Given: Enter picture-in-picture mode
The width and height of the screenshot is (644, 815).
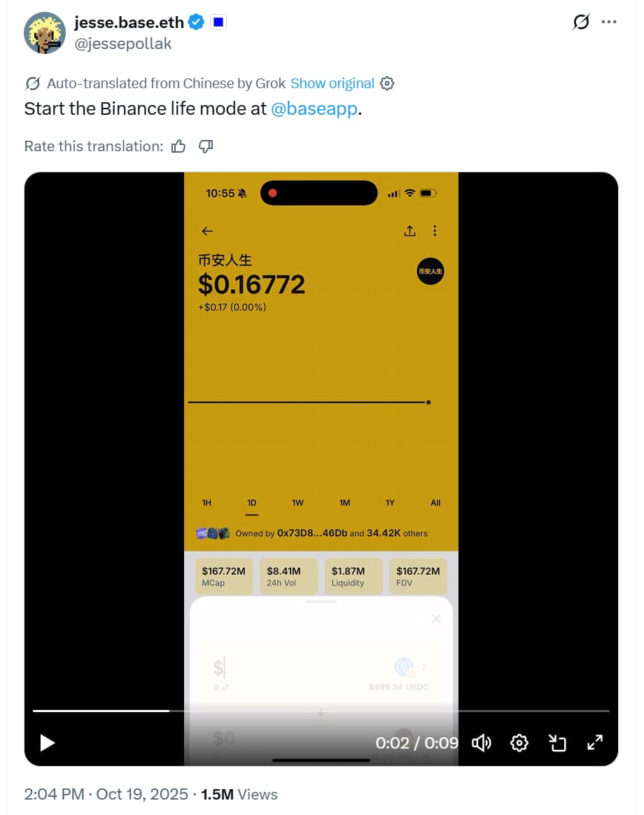Looking at the screenshot, I should (557, 743).
